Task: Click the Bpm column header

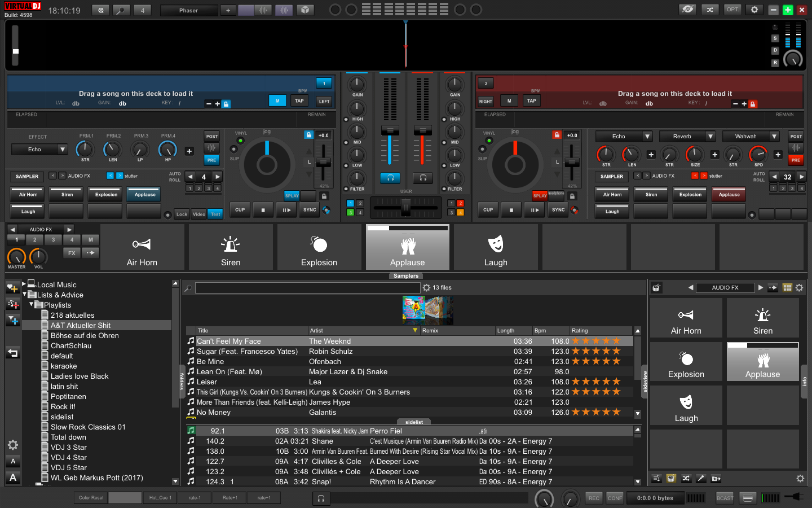Action: (x=551, y=331)
